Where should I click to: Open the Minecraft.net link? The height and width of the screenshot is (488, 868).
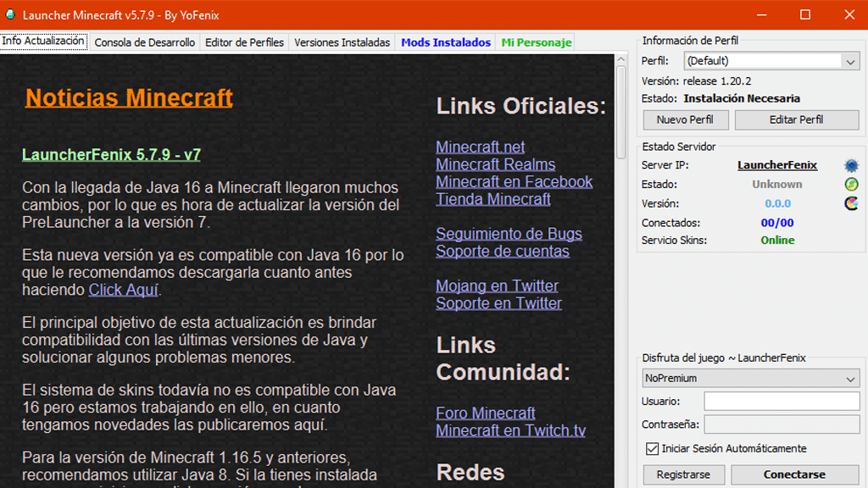pos(480,147)
